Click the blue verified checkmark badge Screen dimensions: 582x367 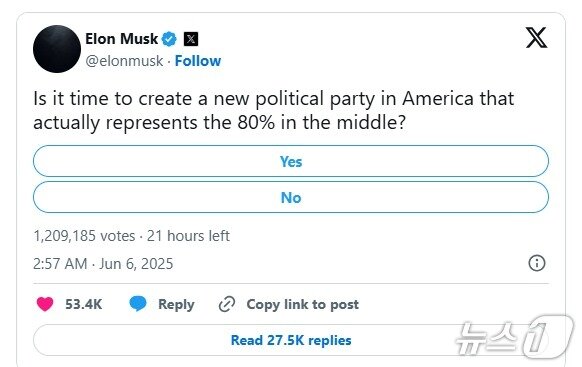pos(169,39)
